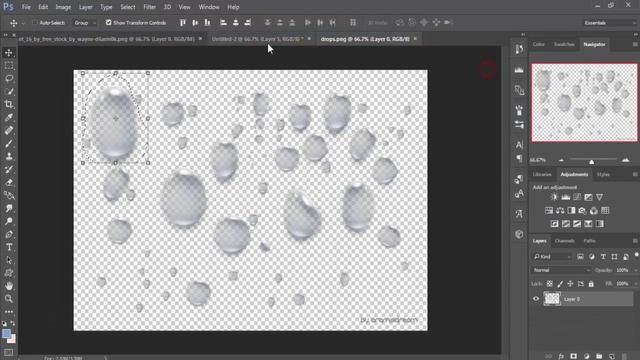This screenshot has height=360, width=640.
Task: Toggle lock image pixels brush icon
Action: point(560,284)
